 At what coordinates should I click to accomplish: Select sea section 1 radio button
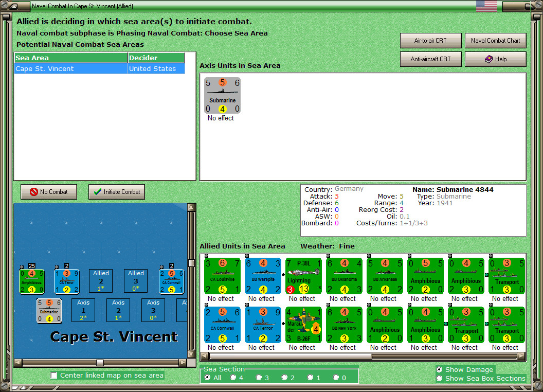310,378
